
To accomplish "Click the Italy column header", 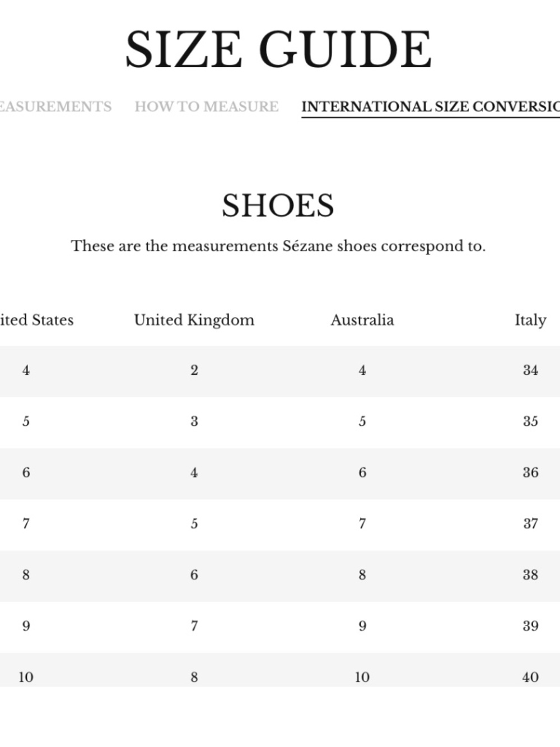I will pos(530,320).
